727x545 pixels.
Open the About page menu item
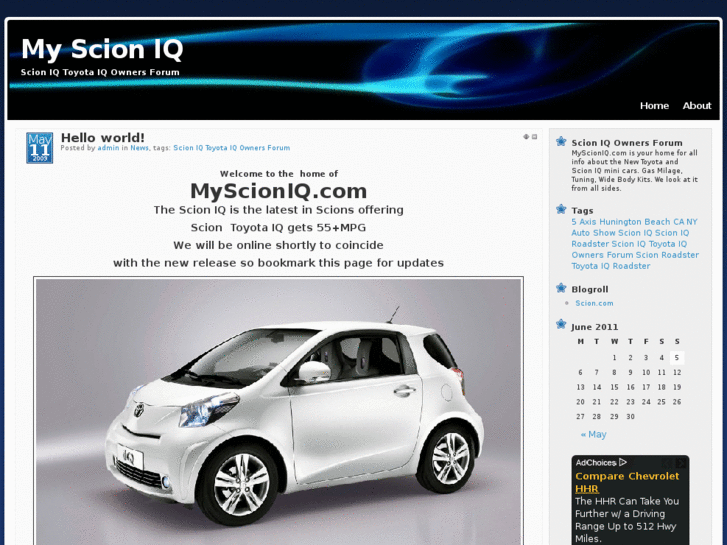pos(696,106)
